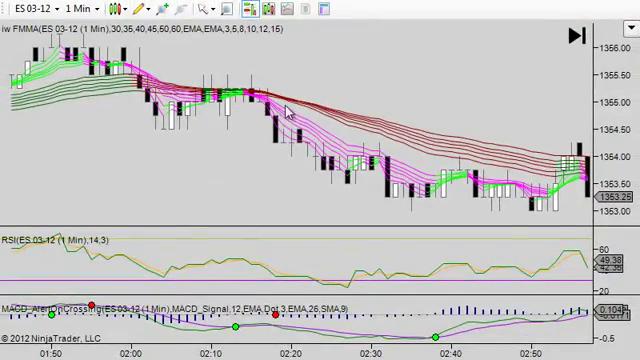640x360 pixels.
Task: Open the top-right panel dropdown arrow
Action: click(631, 29)
